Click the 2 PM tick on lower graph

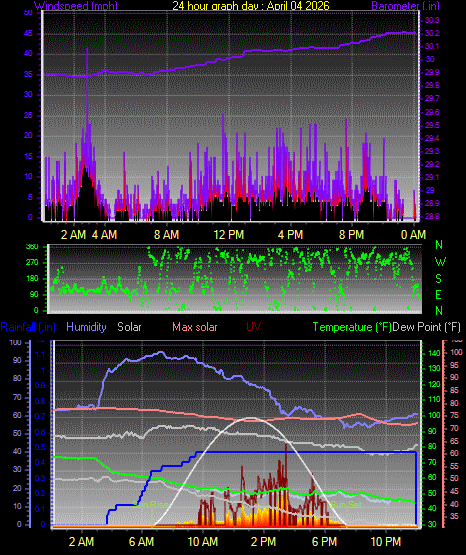264,542
